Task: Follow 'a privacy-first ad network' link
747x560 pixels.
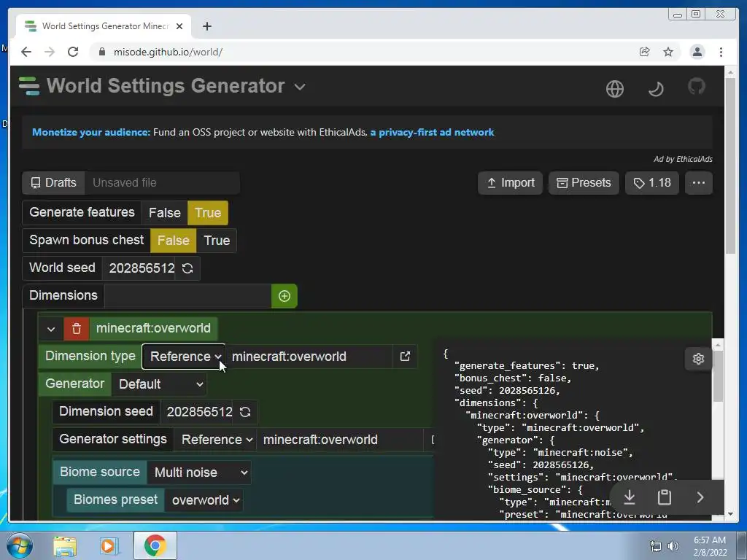Action: click(432, 133)
